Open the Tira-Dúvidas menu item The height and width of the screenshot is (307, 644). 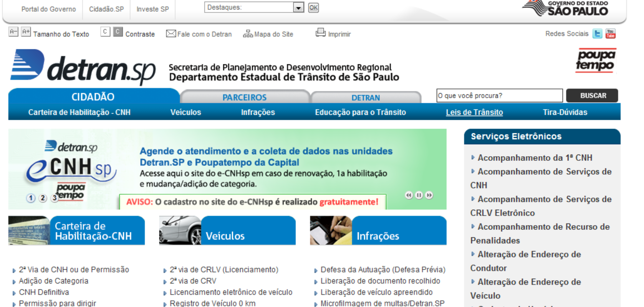click(565, 112)
